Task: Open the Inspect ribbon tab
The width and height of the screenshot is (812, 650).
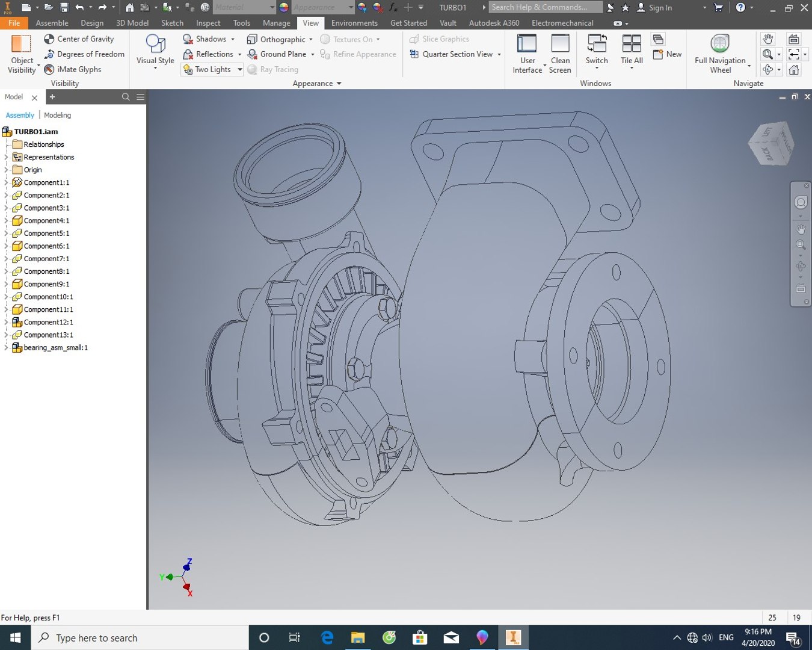Action: click(x=208, y=23)
